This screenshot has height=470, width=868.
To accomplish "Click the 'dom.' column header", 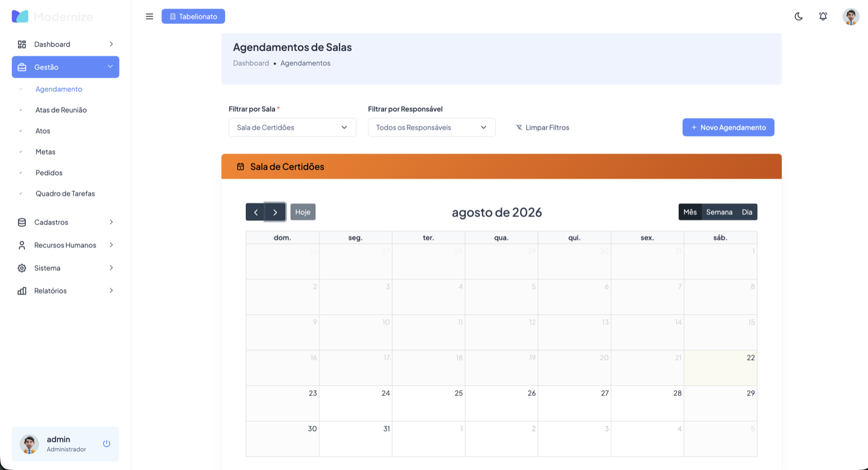I will tap(282, 238).
